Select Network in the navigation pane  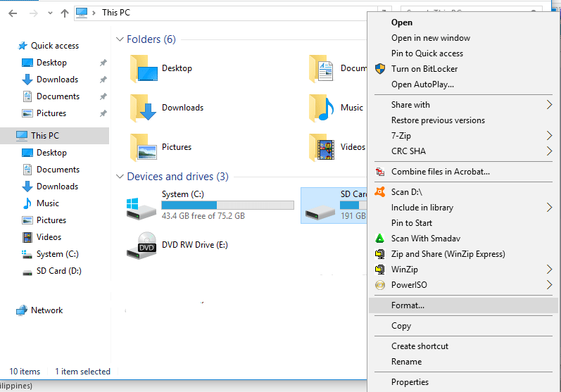pyautogui.click(x=46, y=310)
